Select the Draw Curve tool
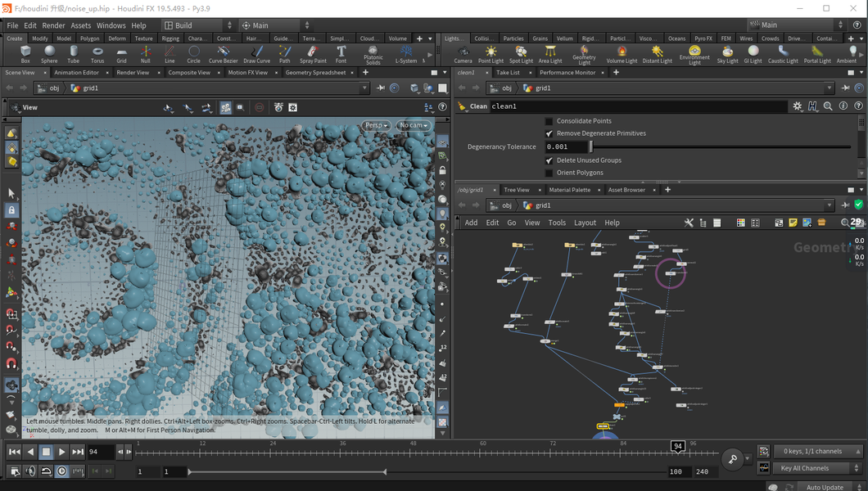Image resolution: width=868 pixels, height=491 pixels. click(257, 54)
